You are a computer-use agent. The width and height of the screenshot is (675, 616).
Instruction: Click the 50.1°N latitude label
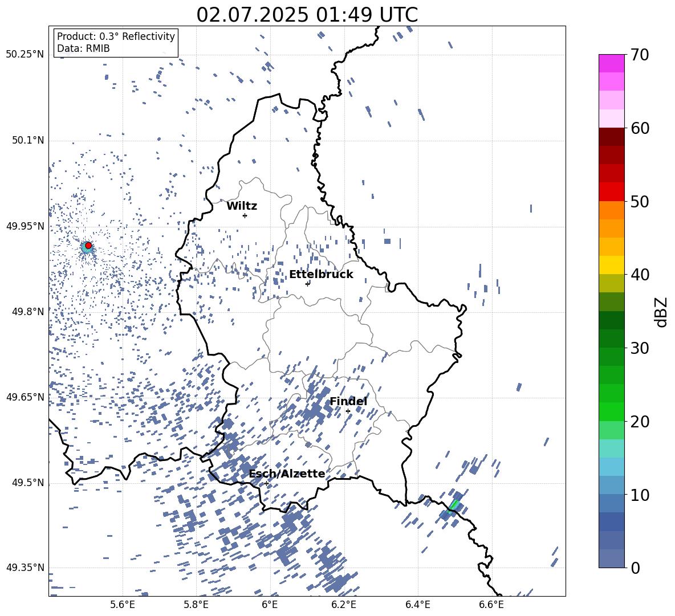[x=27, y=140]
